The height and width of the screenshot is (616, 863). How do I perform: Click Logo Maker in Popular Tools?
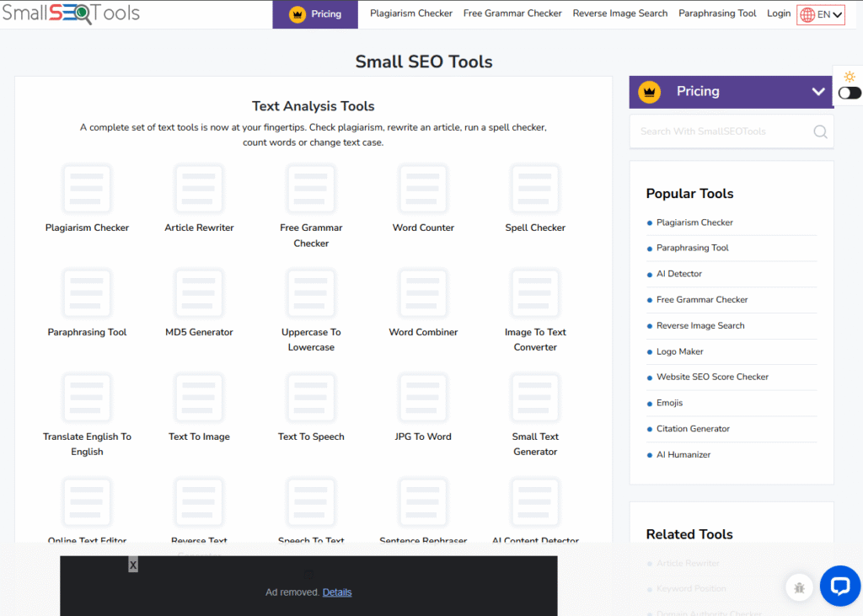coord(680,351)
